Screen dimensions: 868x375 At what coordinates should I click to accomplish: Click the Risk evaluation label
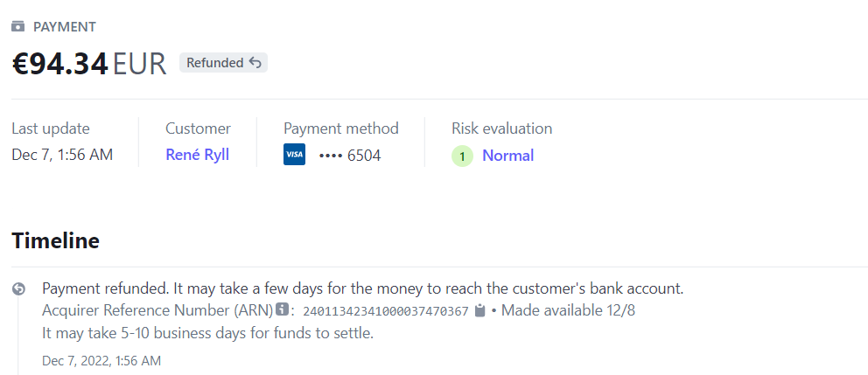tap(501, 128)
